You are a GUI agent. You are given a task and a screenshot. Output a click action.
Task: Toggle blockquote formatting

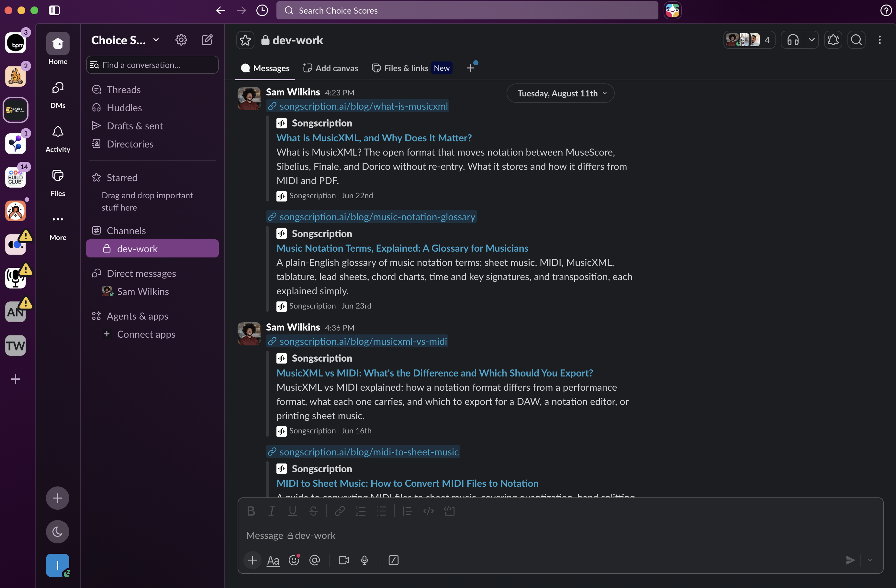click(407, 511)
